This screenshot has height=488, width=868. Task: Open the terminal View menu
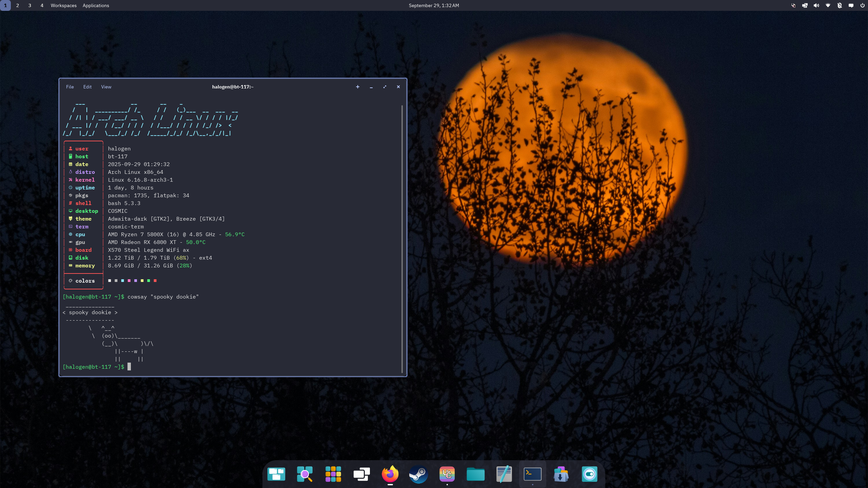click(x=106, y=87)
